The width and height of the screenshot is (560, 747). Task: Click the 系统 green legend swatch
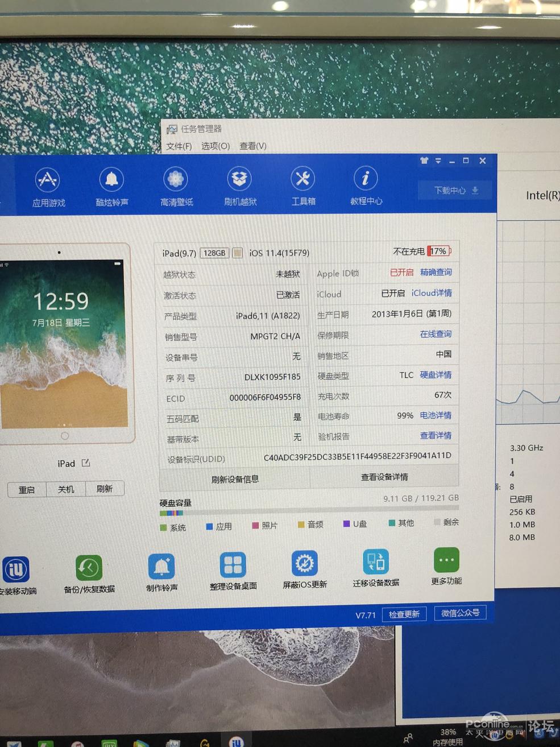click(x=164, y=527)
